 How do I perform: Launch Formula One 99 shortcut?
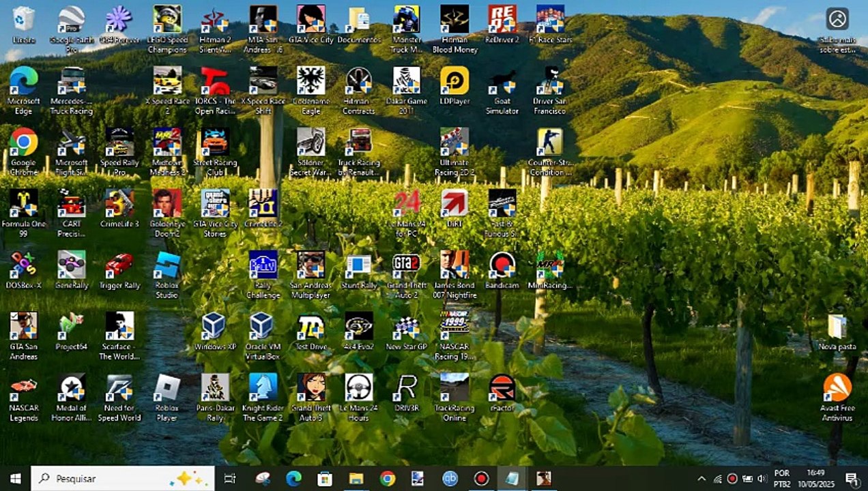pyautogui.click(x=24, y=213)
